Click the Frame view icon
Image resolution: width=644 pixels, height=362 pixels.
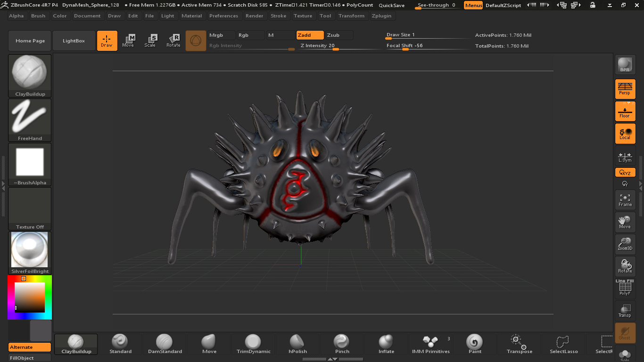[625, 200]
